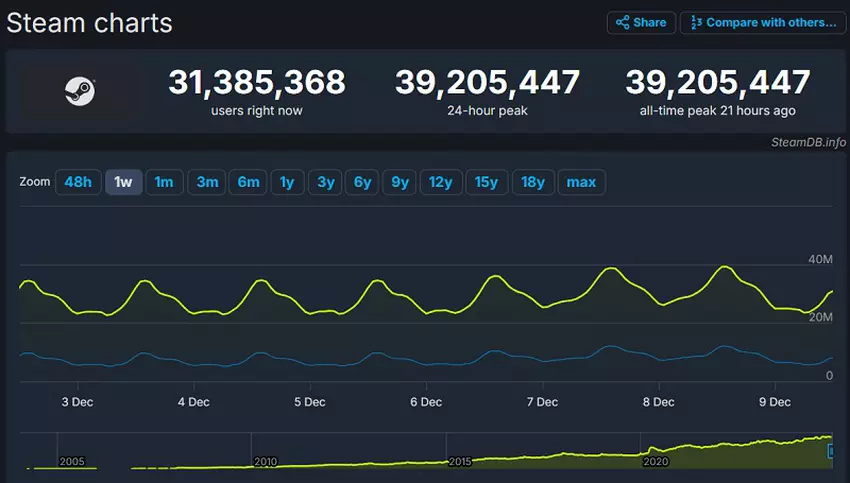The width and height of the screenshot is (850, 483).
Task: Set chart zoom to 6m
Action: click(248, 182)
